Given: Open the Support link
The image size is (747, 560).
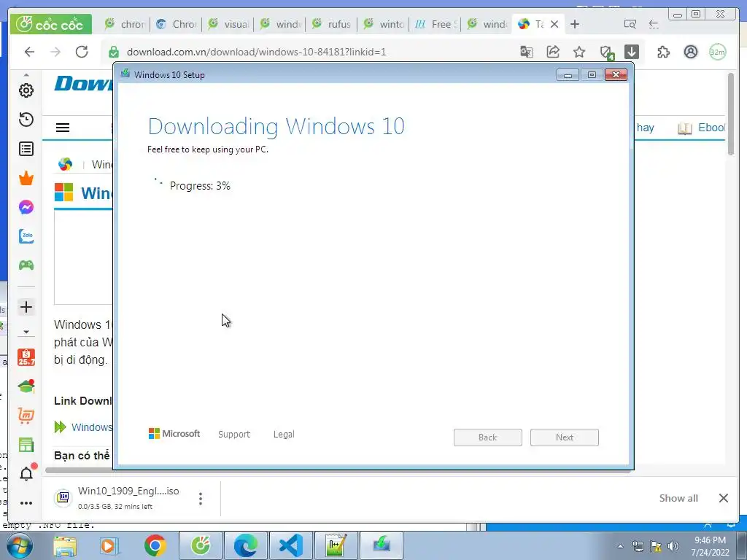Looking at the screenshot, I should click(234, 435).
